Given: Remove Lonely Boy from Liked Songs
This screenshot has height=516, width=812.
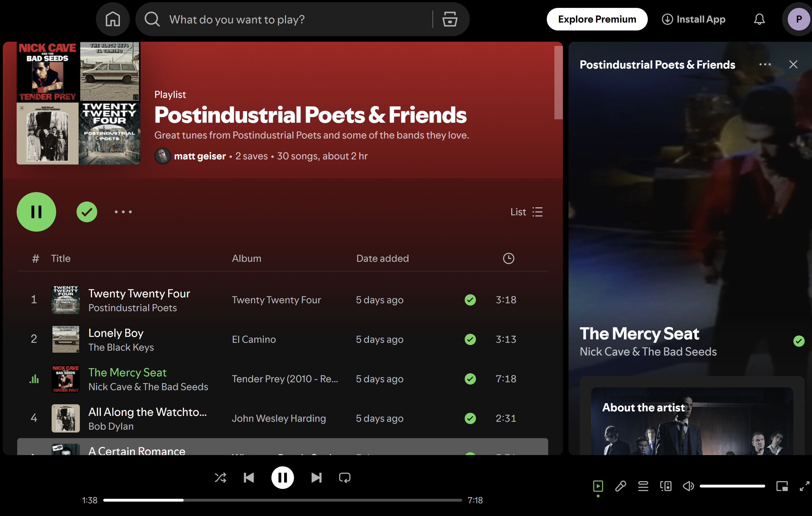Looking at the screenshot, I should [470, 339].
